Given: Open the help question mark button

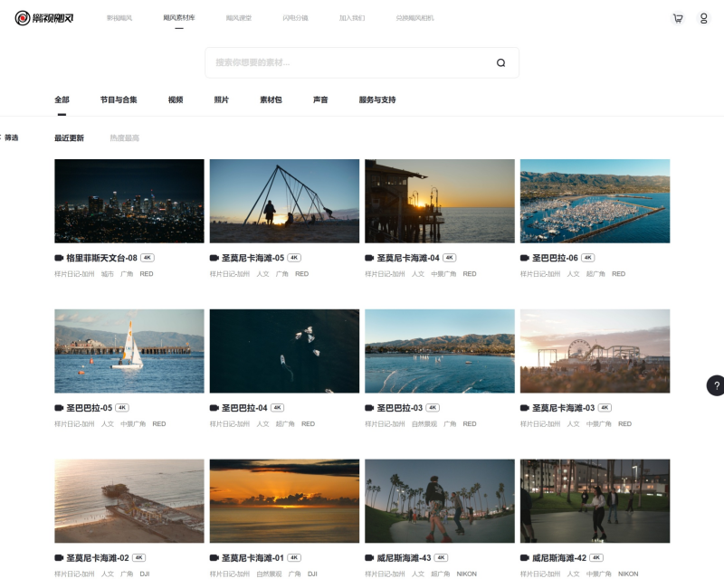Looking at the screenshot, I should tap(716, 385).
